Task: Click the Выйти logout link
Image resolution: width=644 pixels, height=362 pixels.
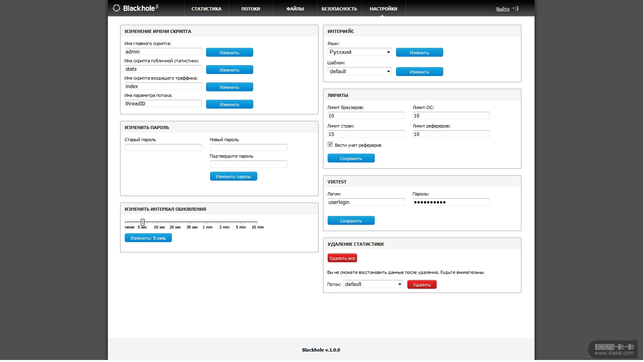Action: click(x=502, y=9)
